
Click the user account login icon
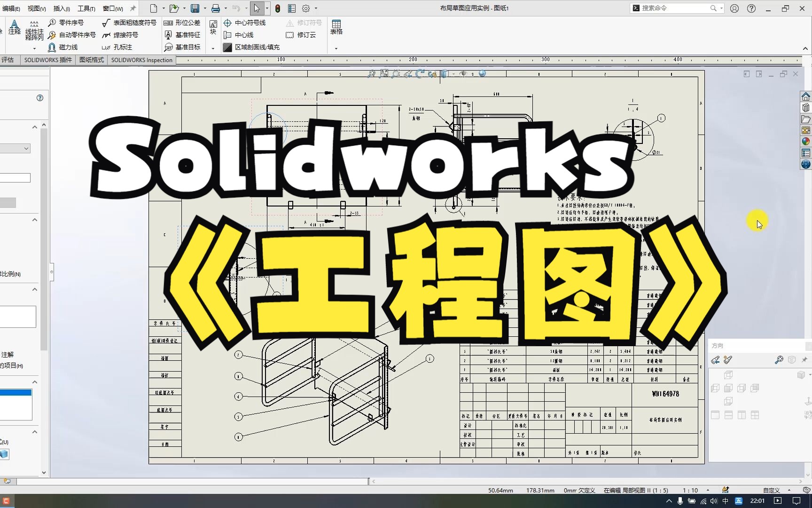pos(734,8)
